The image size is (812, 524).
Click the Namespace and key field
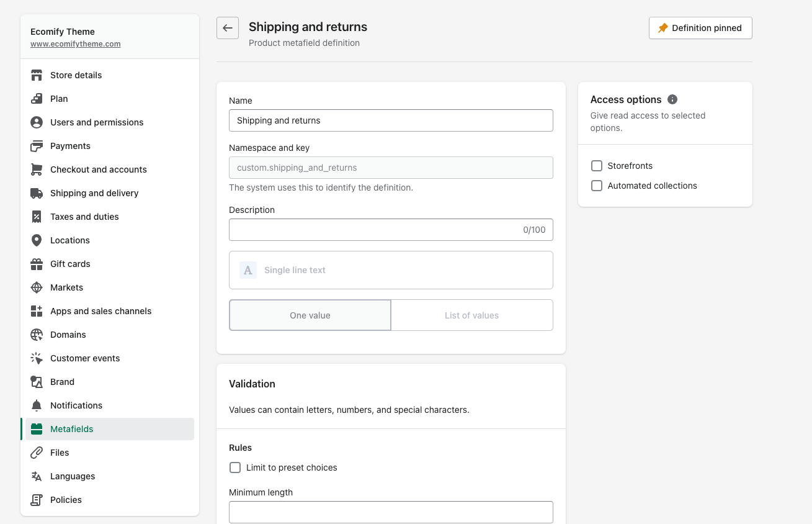(x=391, y=168)
